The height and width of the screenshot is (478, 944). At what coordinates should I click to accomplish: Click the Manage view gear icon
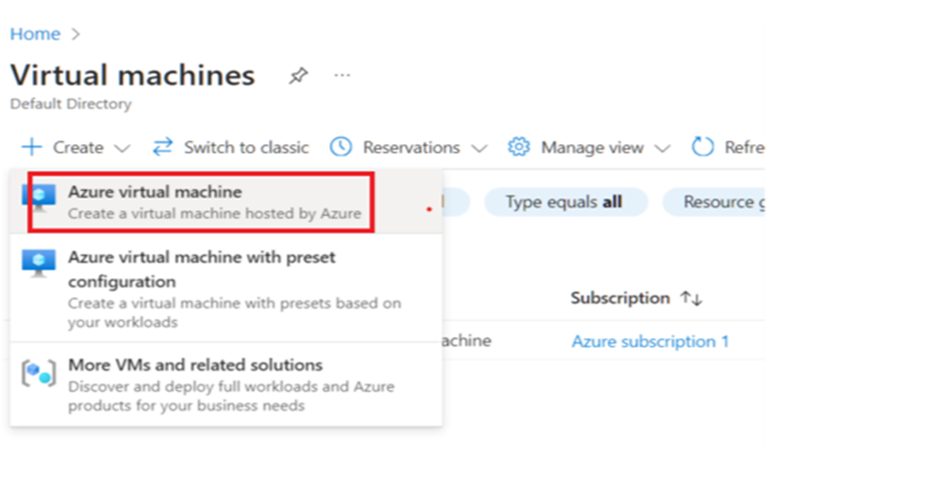tap(518, 147)
